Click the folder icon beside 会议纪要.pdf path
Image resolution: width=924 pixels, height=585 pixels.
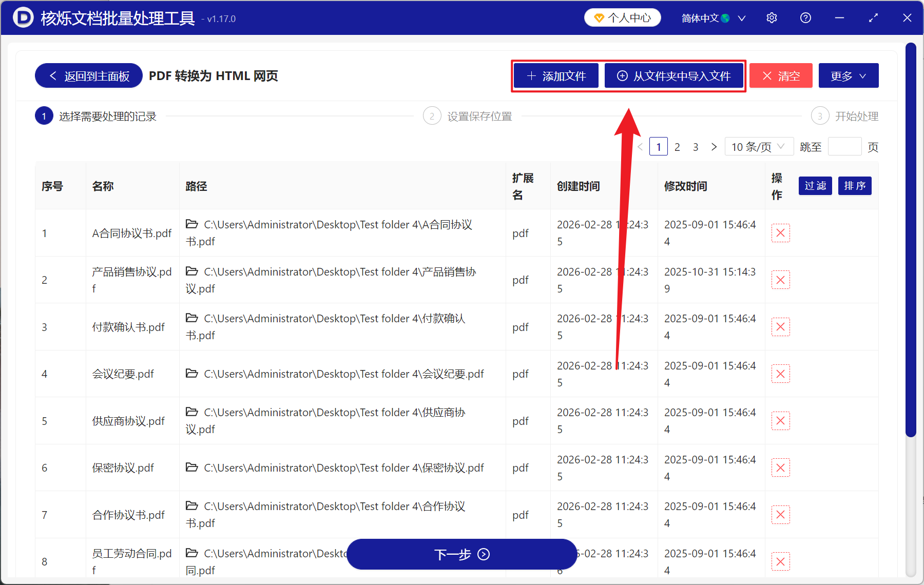click(x=191, y=373)
